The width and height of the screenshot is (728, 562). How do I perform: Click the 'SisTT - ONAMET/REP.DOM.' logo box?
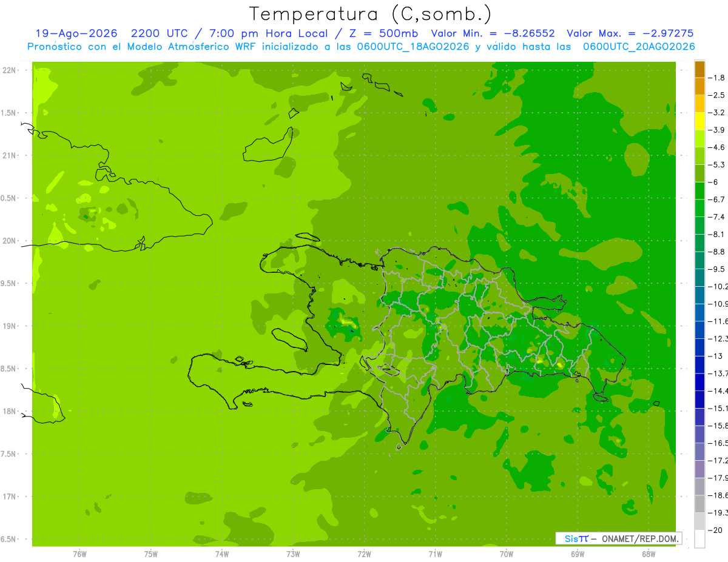click(619, 538)
